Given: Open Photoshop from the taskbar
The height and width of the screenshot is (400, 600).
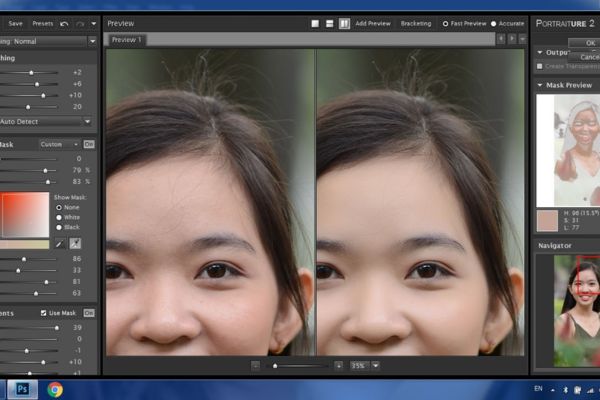Looking at the screenshot, I should 22,389.
